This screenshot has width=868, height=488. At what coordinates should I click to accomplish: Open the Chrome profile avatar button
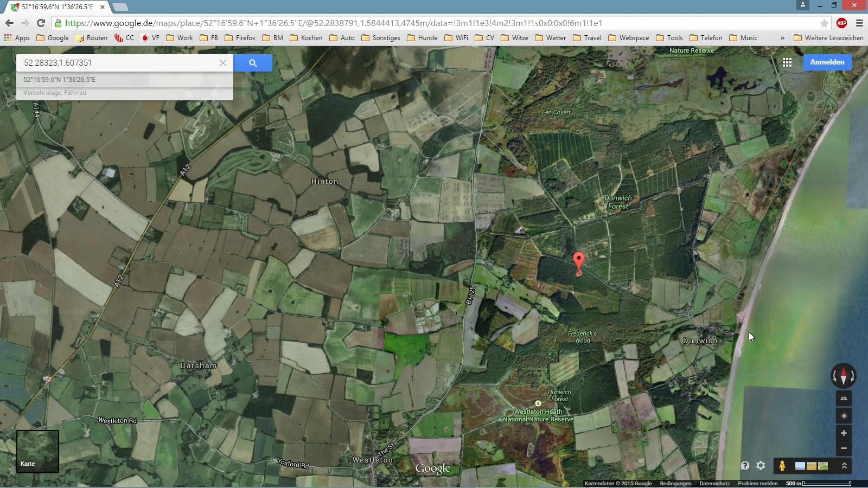803,5
